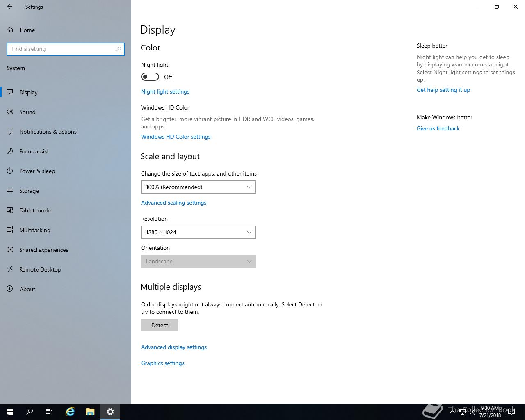Toggle Night light on
Image resolution: width=525 pixels, height=420 pixels.
pos(150,77)
